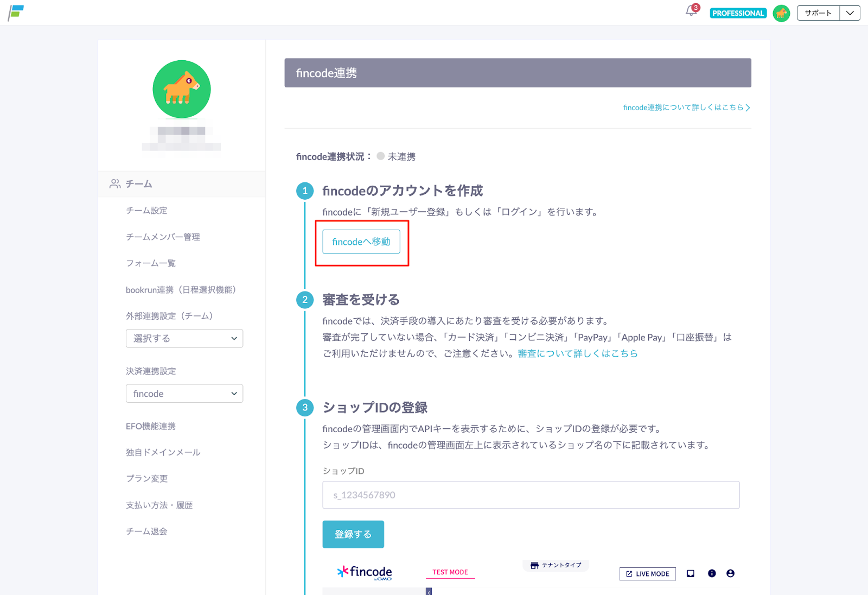Image resolution: width=868 pixels, height=595 pixels.
Task: Go to フォーム一覧
Action: tap(151, 263)
